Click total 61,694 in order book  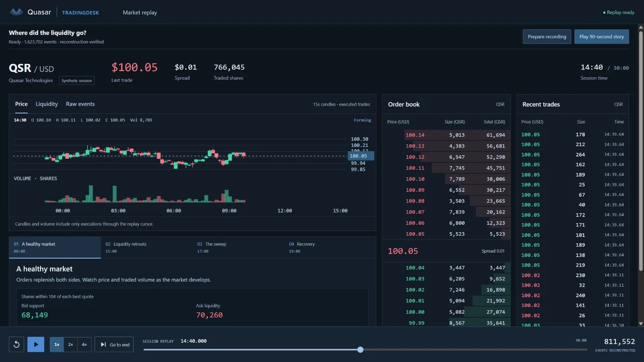coord(496,135)
